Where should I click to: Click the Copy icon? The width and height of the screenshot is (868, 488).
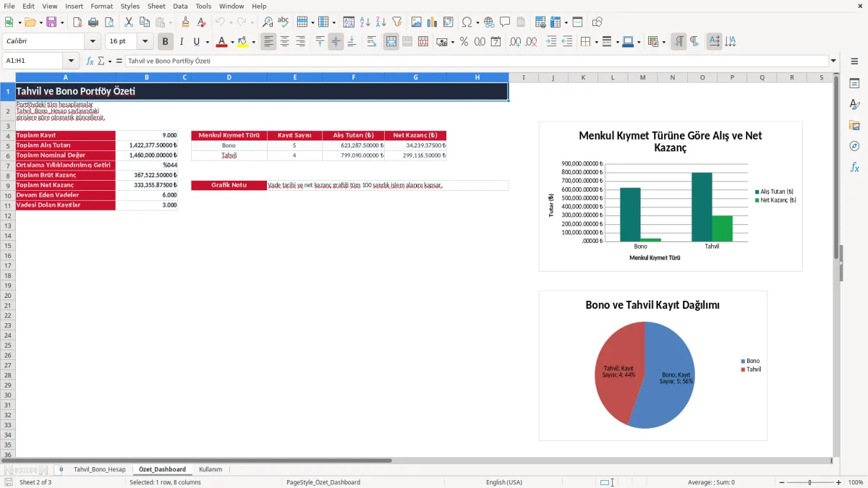coord(144,22)
